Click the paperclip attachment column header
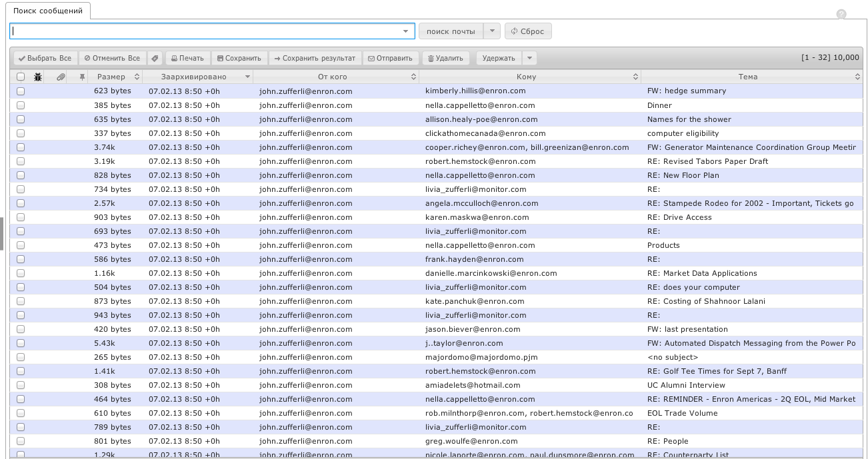This screenshot has height=459, width=868. coord(61,77)
